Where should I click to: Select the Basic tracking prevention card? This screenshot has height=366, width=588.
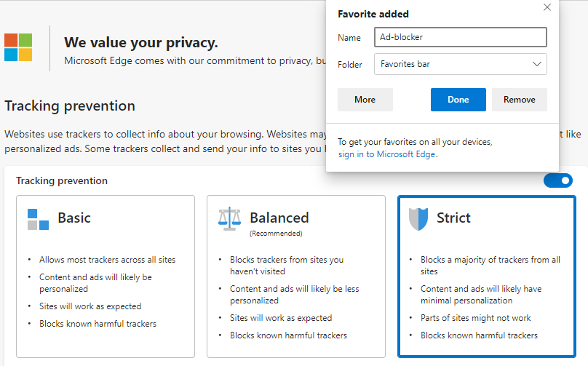pyautogui.click(x=106, y=276)
